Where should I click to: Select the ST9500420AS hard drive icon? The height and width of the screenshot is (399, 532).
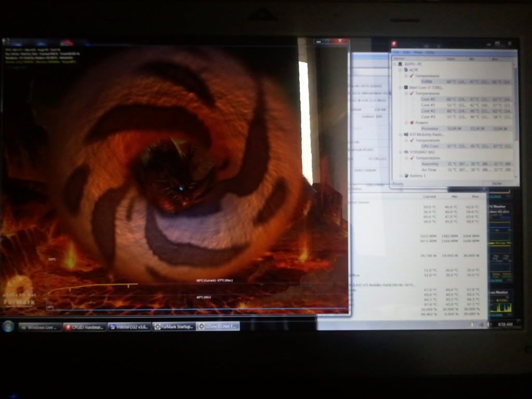coord(406,152)
